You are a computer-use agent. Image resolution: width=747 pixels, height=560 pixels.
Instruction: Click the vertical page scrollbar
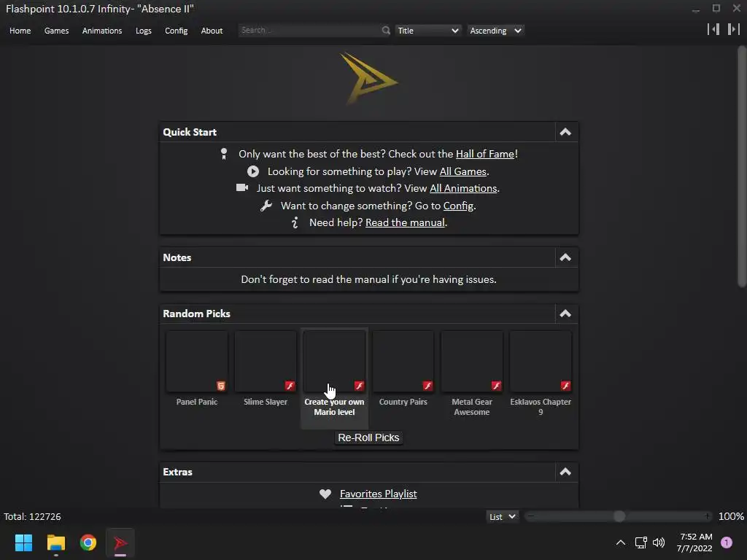(x=742, y=167)
